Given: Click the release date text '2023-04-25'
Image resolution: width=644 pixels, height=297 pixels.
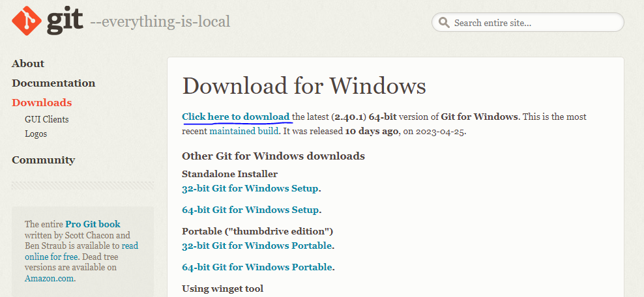Looking at the screenshot, I should [440, 132].
